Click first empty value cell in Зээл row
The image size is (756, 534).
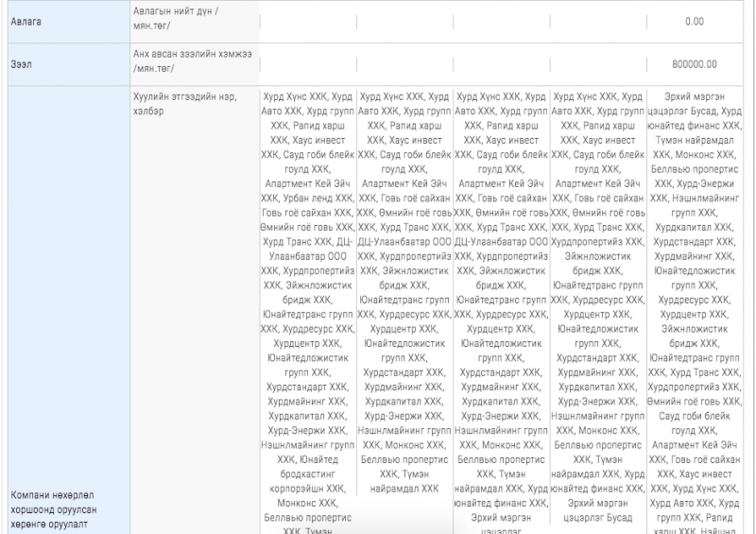pos(307,64)
